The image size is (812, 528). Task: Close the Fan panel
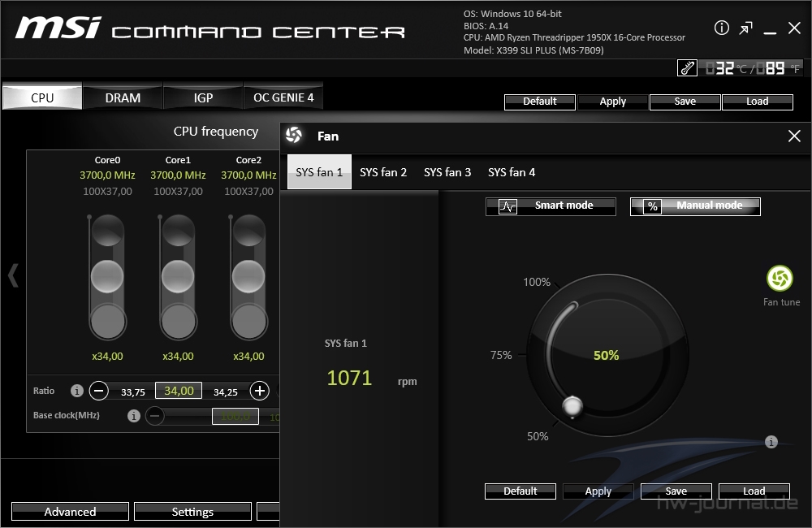pyautogui.click(x=794, y=136)
